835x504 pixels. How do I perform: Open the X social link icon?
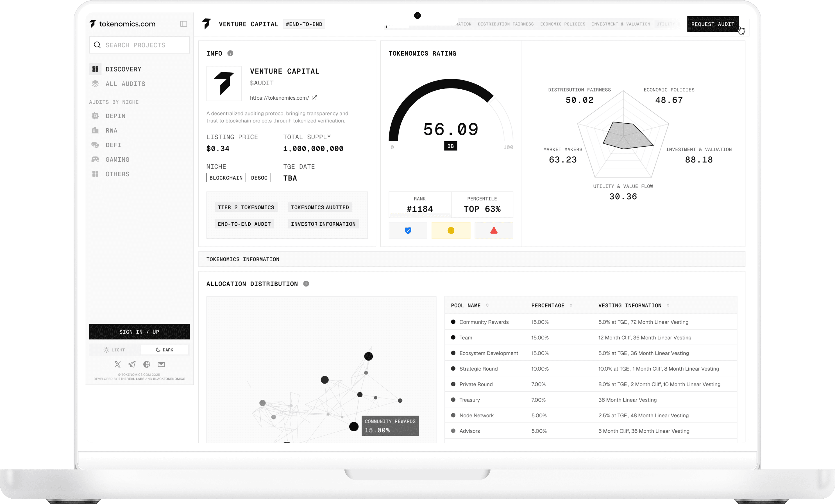point(118,364)
